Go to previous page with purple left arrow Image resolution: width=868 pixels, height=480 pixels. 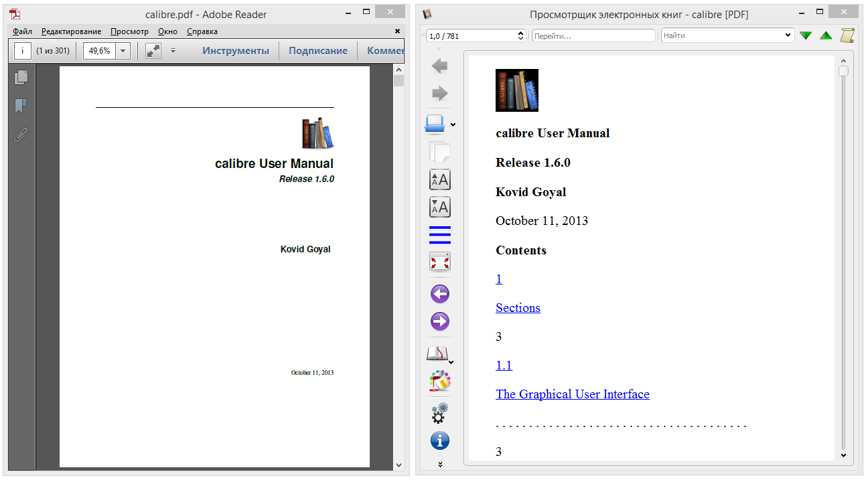(439, 294)
